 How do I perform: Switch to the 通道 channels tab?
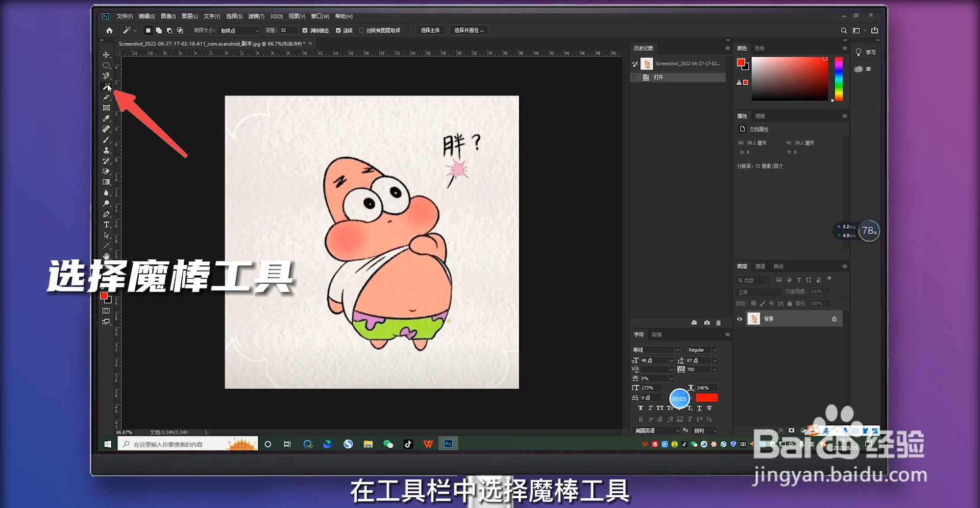click(760, 267)
